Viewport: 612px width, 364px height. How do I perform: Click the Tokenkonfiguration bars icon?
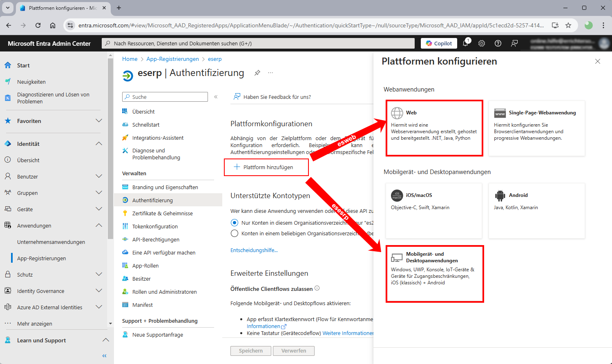click(x=125, y=226)
